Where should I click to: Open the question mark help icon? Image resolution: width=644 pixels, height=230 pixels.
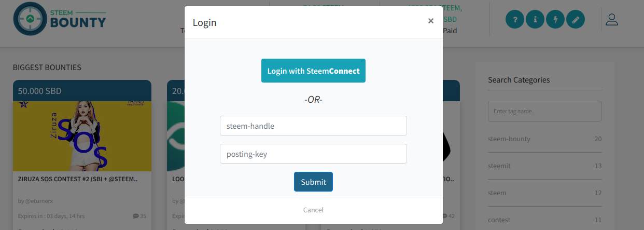click(x=515, y=20)
